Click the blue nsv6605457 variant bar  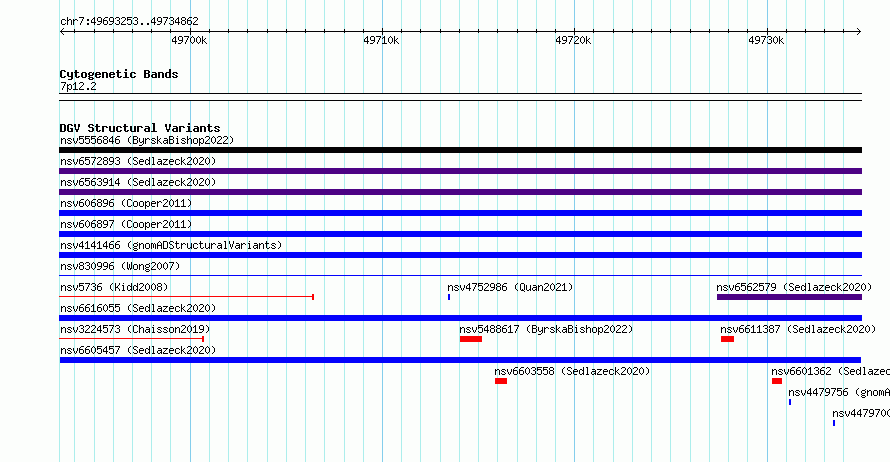(460, 360)
